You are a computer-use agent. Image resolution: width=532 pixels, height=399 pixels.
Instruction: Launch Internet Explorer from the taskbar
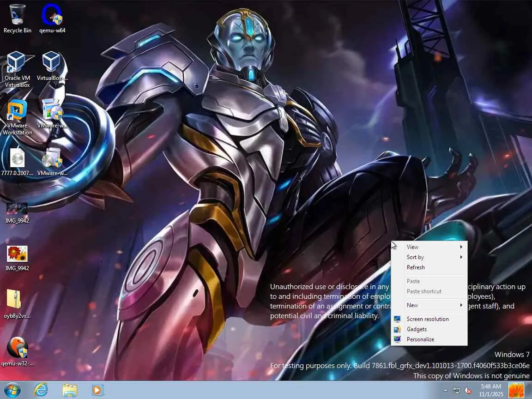click(41, 390)
